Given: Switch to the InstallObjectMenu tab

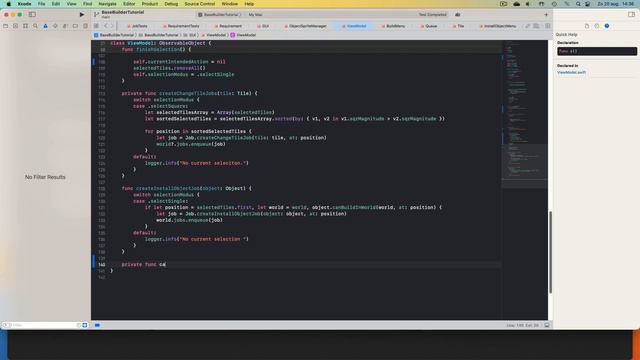Looking at the screenshot, I should click(498, 26).
